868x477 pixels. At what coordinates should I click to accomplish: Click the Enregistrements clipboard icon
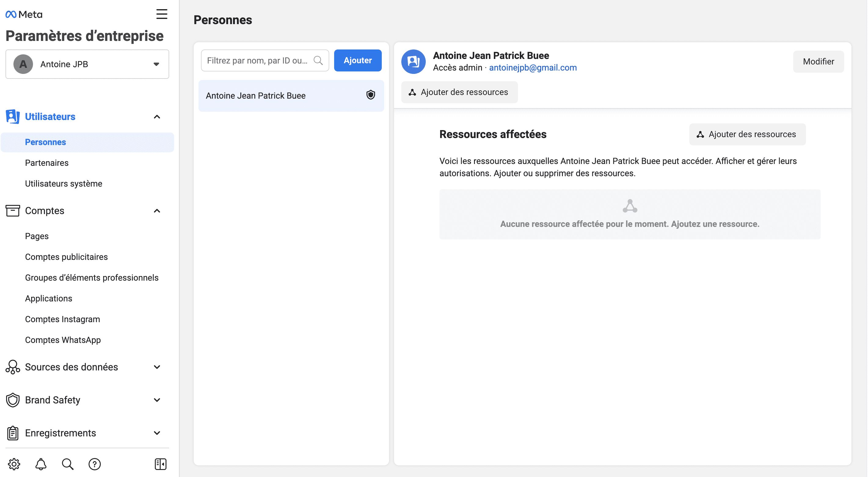pos(13,433)
